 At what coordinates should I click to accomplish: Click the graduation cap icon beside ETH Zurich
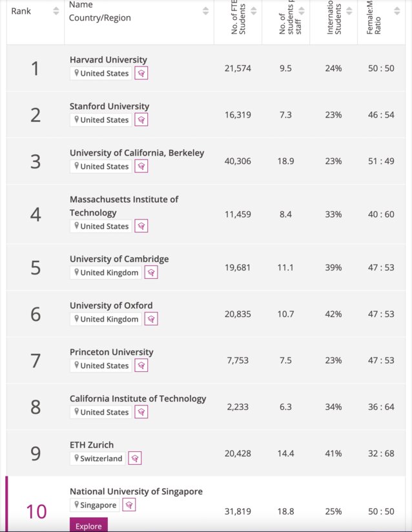tap(134, 458)
